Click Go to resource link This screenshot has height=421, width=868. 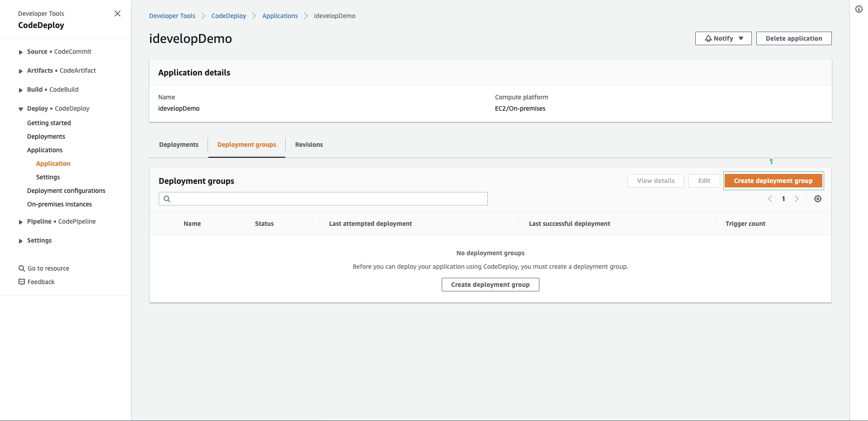coord(48,268)
